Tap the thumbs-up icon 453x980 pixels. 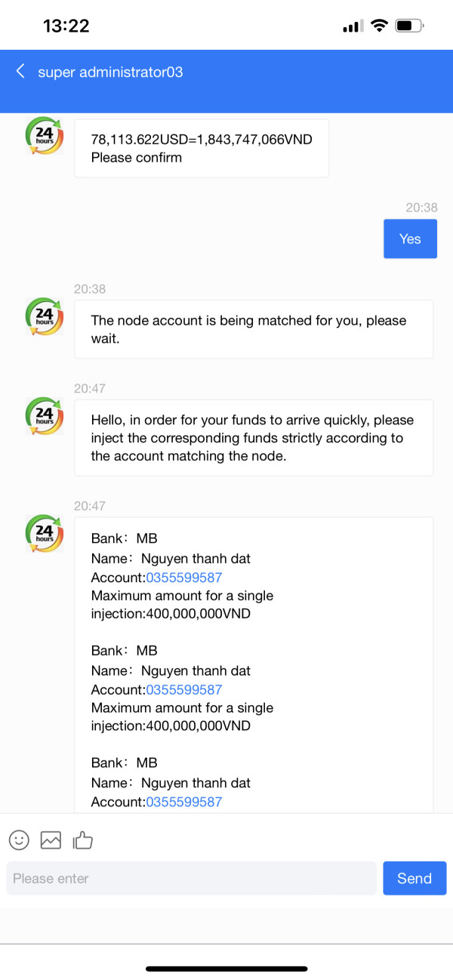[82, 839]
